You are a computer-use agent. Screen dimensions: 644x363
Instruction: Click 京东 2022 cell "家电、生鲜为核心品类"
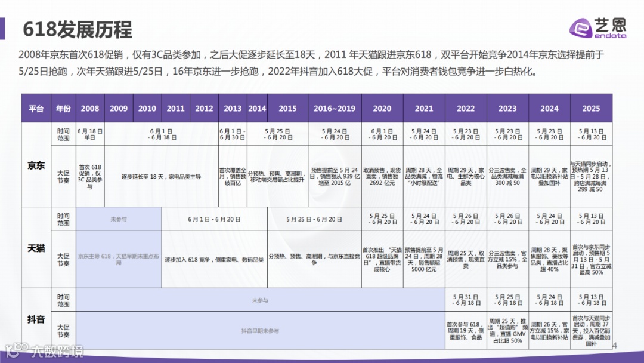(x=466, y=176)
